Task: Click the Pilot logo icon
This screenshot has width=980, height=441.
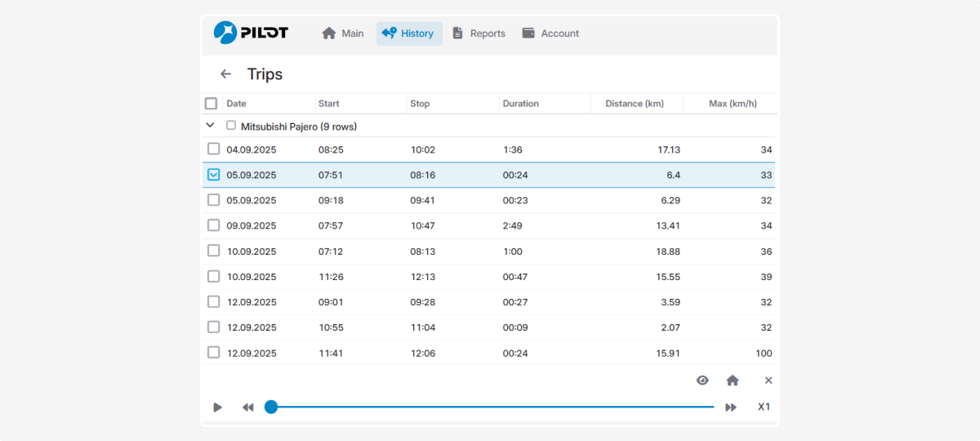Action: (x=225, y=33)
